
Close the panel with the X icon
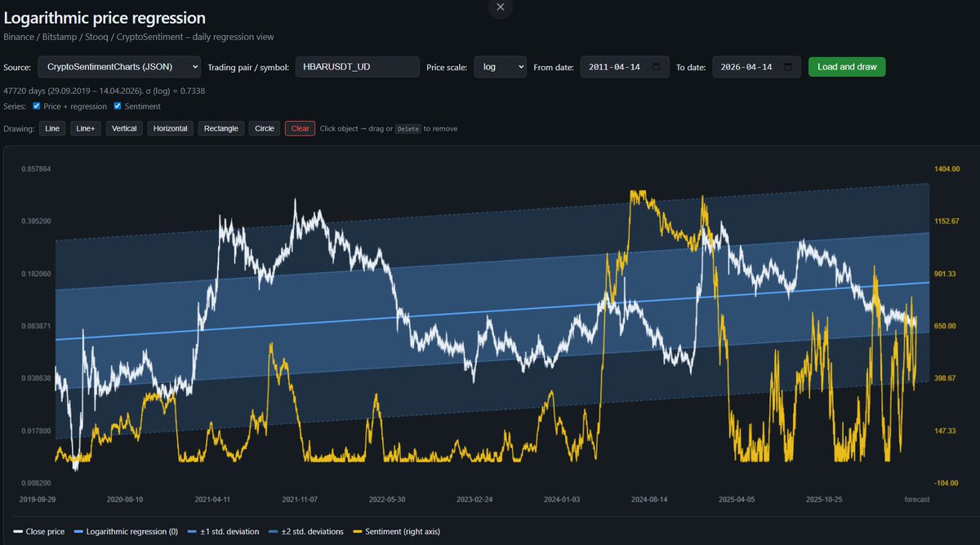click(x=501, y=7)
